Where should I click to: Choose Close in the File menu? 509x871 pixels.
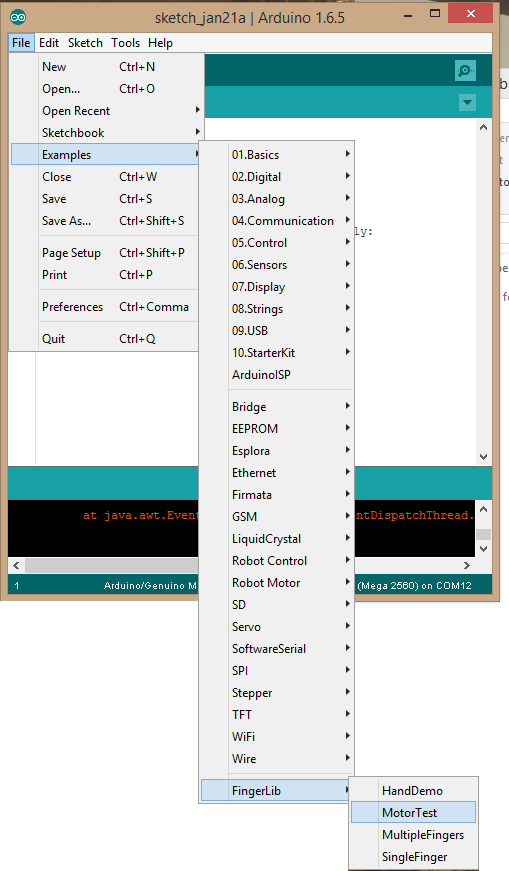[106, 177]
